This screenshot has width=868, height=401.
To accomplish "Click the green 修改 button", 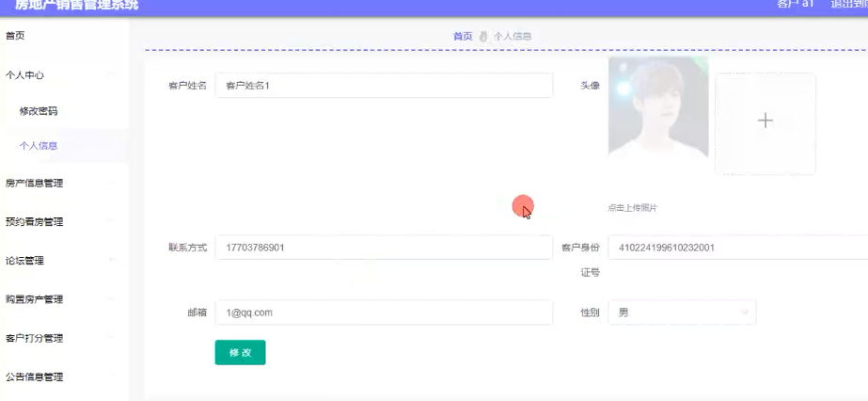I will coord(240,352).
